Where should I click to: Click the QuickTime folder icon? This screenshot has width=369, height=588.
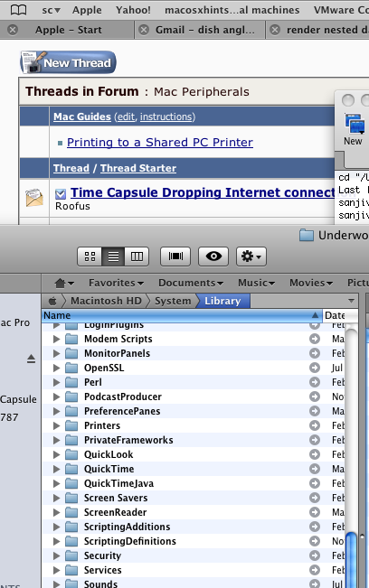tap(71, 469)
